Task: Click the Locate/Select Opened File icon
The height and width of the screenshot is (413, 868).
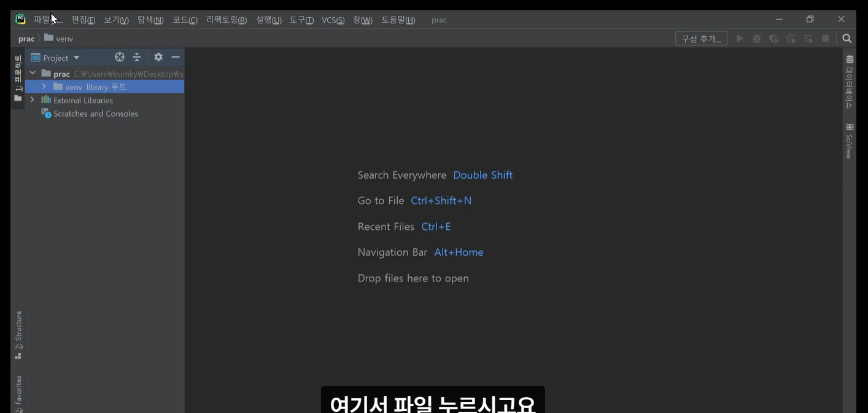Action: [x=120, y=57]
